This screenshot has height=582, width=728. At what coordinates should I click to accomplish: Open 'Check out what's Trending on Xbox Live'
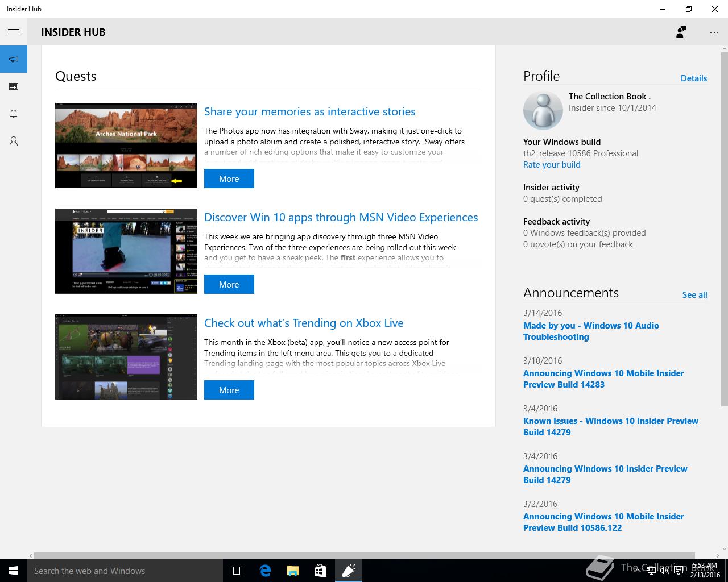(x=304, y=323)
